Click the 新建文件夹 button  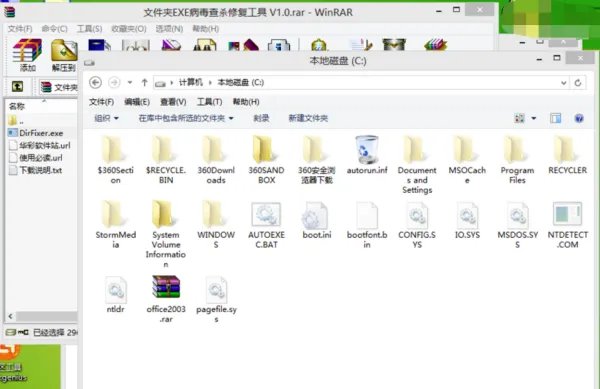pos(308,118)
